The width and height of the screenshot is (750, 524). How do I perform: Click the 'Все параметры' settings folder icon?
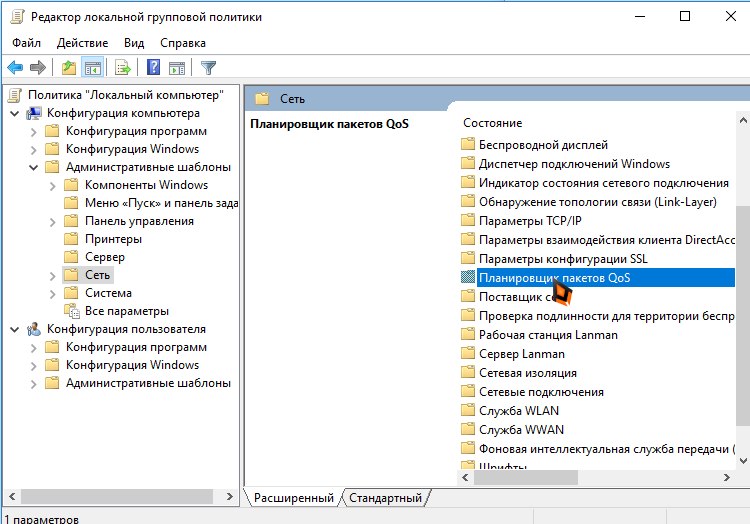[72, 311]
